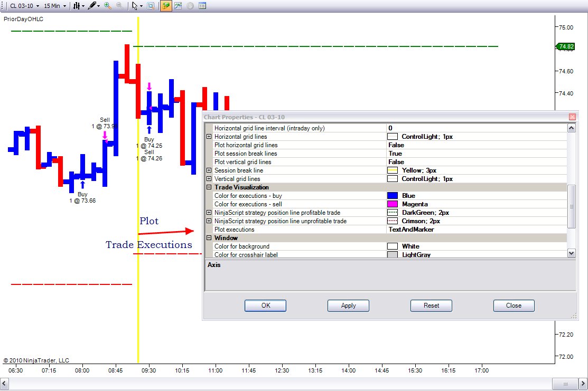This screenshot has width=588, height=391.
Task: Click the White background color swatch
Action: point(392,246)
